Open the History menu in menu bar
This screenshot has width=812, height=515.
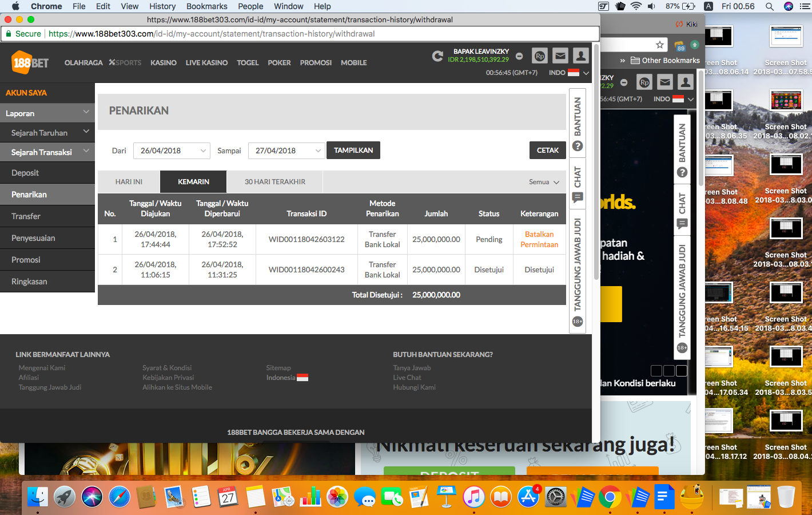[x=162, y=6]
